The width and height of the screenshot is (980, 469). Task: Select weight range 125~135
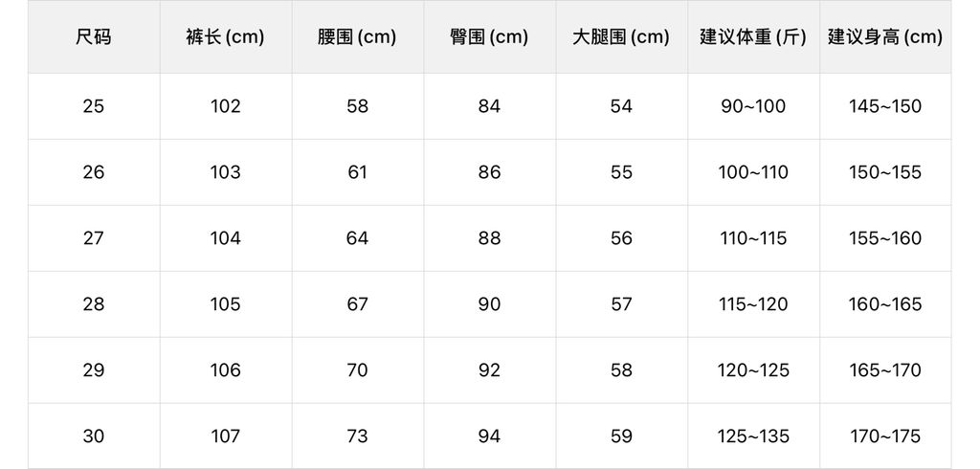(x=753, y=435)
